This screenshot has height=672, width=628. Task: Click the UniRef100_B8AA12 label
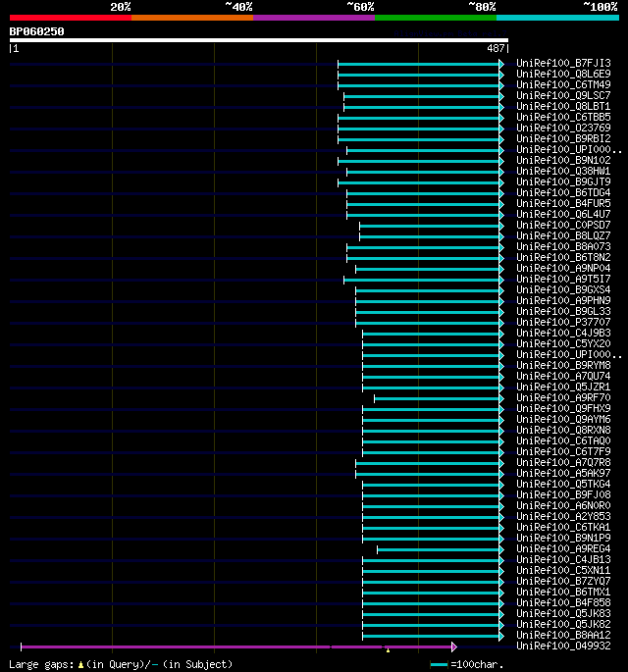point(563,636)
